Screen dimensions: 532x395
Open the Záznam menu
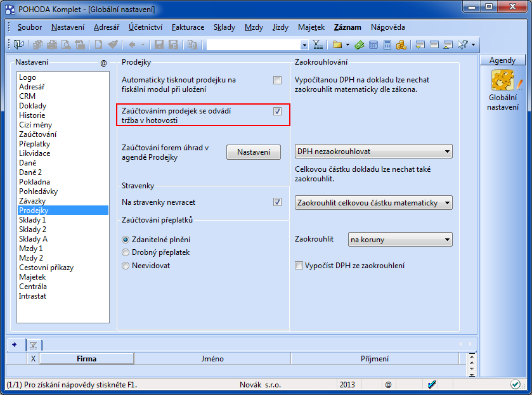(347, 27)
